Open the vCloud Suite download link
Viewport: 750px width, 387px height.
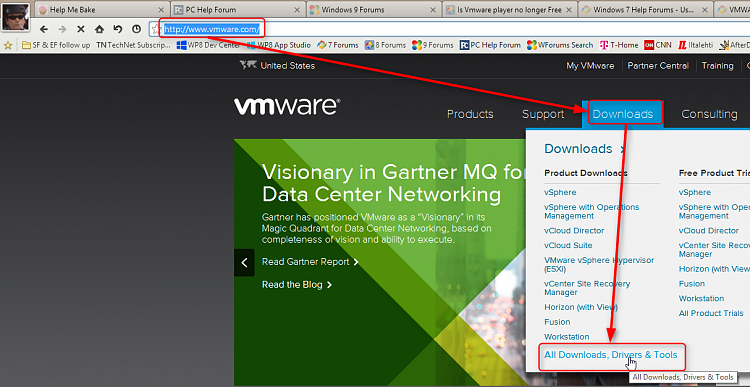(x=568, y=245)
